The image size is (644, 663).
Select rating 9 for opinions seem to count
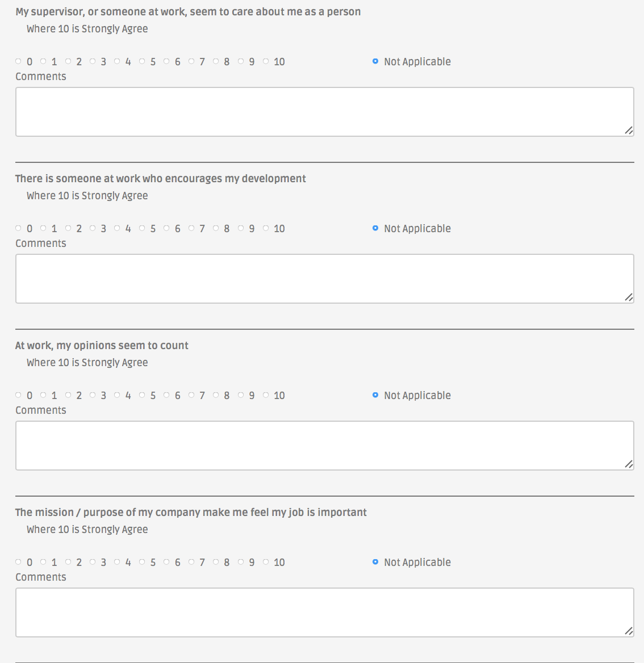[x=241, y=395]
